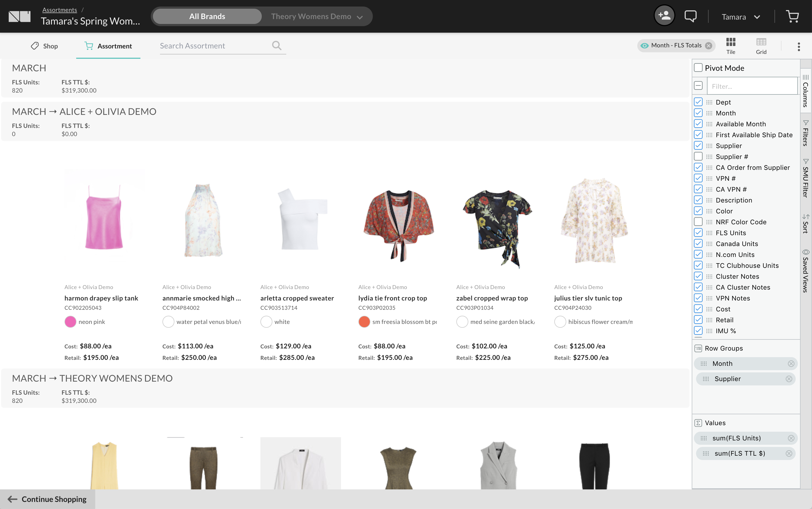Open the three-dot more options menu
This screenshot has height=509, width=812.
click(x=799, y=47)
